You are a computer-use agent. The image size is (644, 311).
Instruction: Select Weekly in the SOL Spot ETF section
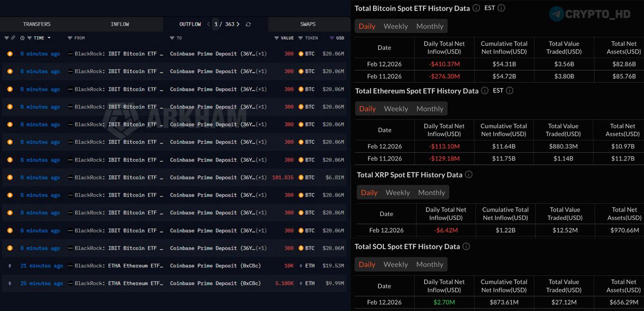click(x=395, y=264)
